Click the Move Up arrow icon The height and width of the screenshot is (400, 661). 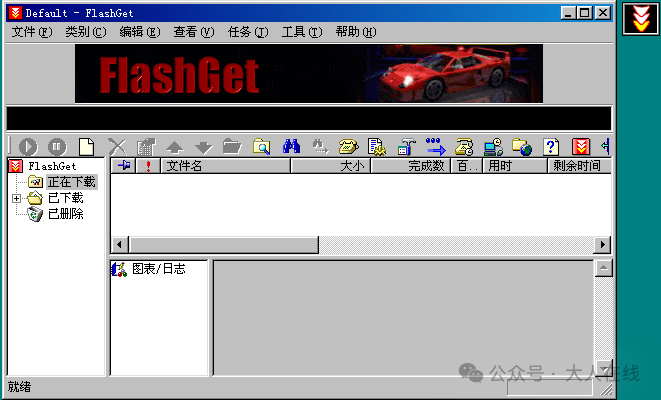tap(175, 147)
